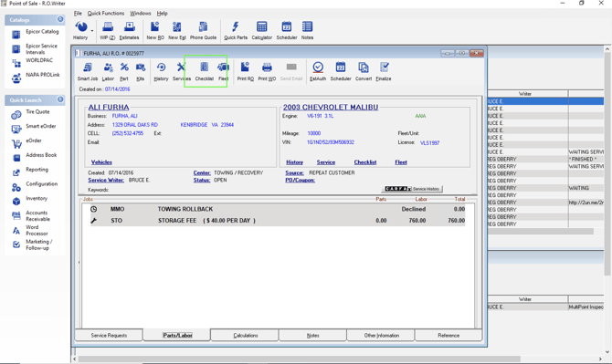Image resolution: width=612 pixels, height=364 pixels.
Task: Click the 2003 CHEVROLET MALIBU vehicle link
Action: pyautogui.click(x=331, y=107)
